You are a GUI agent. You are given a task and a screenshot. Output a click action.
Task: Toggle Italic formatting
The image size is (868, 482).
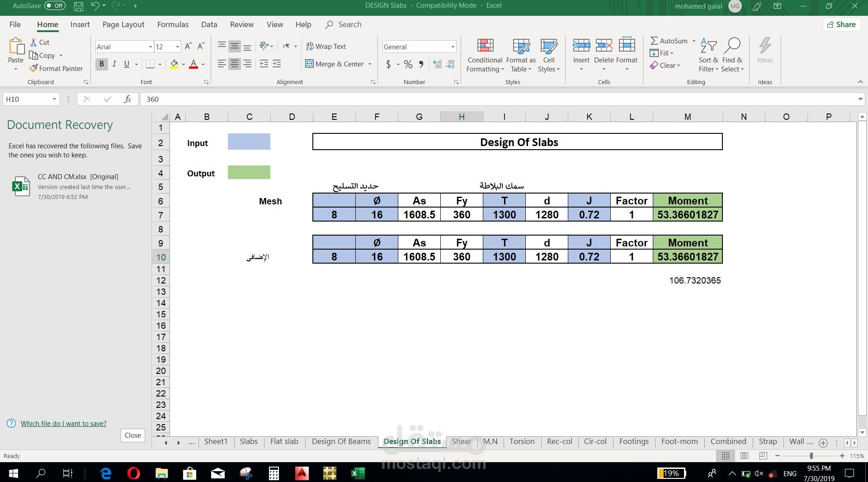click(114, 64)
